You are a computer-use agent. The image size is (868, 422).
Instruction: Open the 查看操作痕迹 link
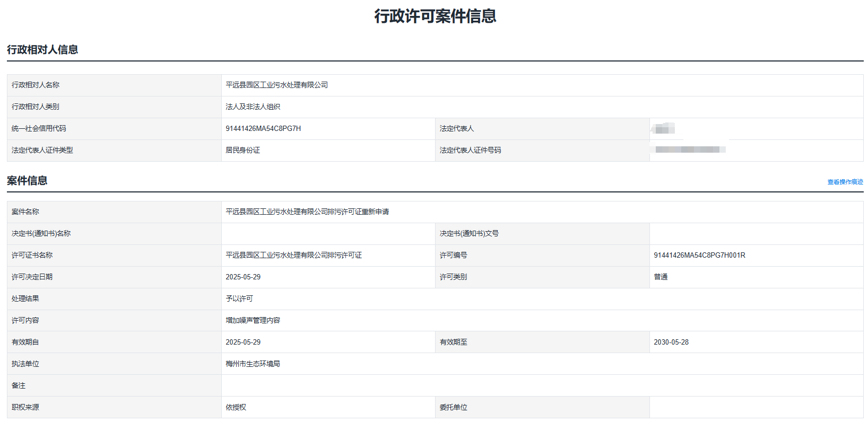tap(845, 182)
